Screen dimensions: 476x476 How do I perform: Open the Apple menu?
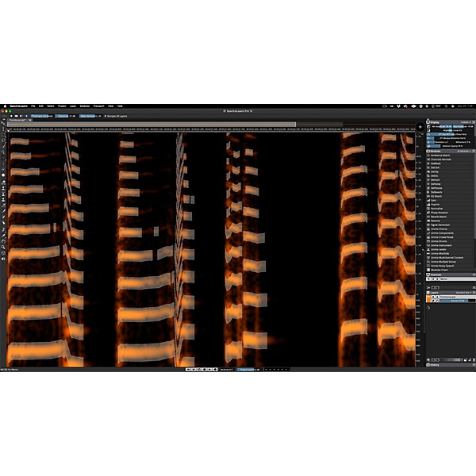coord(5,106)
